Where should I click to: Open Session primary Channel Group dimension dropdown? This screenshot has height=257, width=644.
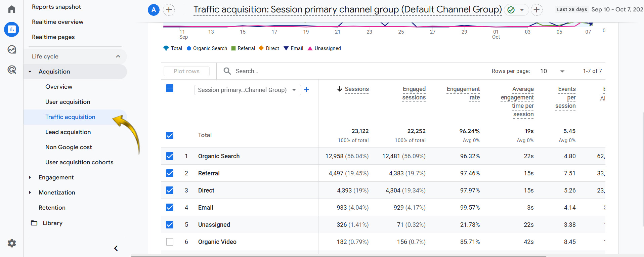coord(247,90)
